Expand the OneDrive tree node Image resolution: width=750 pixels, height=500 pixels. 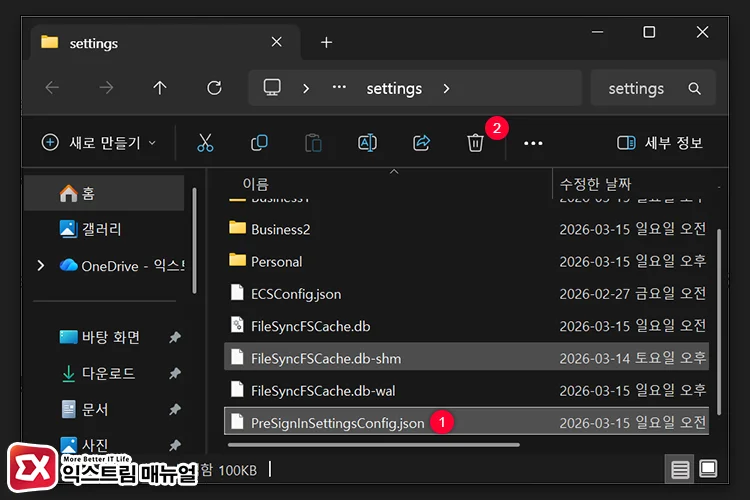click(41, 265)
